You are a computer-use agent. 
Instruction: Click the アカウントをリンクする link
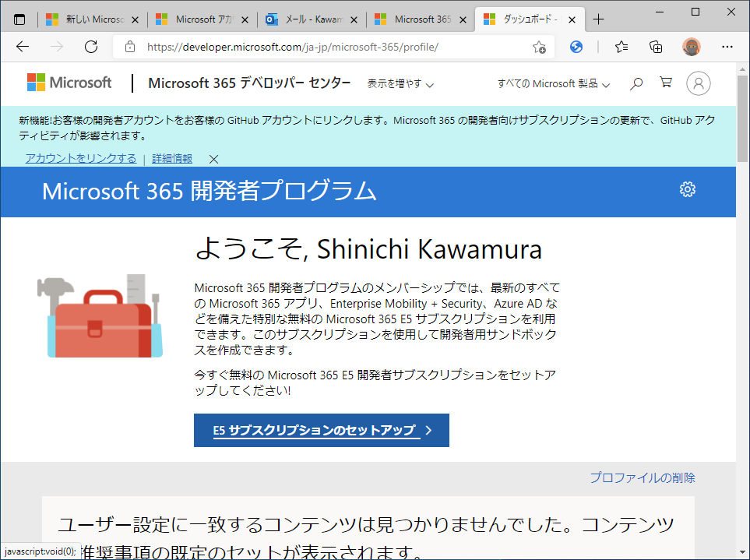(x=81, y=158)
